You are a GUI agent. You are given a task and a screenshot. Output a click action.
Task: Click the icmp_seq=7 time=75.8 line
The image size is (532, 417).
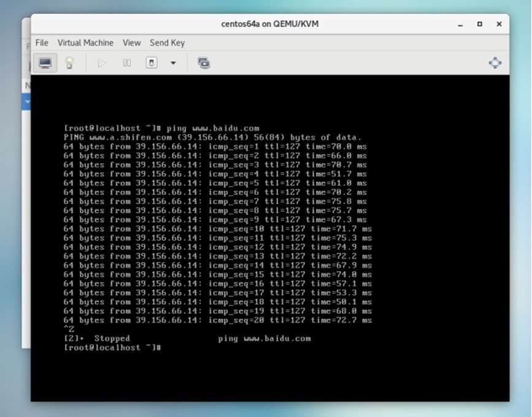pyautogui.click(x=215, y=202)
